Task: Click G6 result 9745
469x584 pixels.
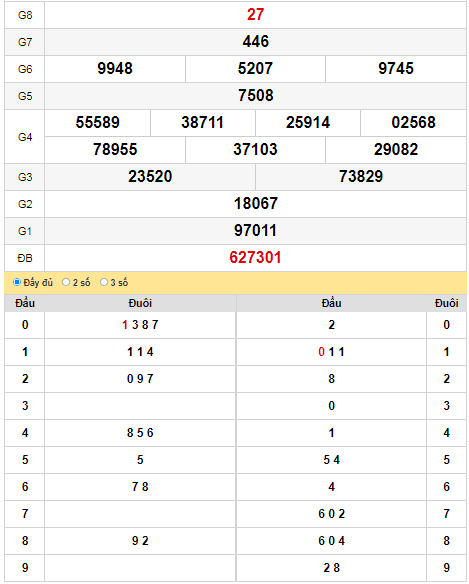Action: point(396,69)
